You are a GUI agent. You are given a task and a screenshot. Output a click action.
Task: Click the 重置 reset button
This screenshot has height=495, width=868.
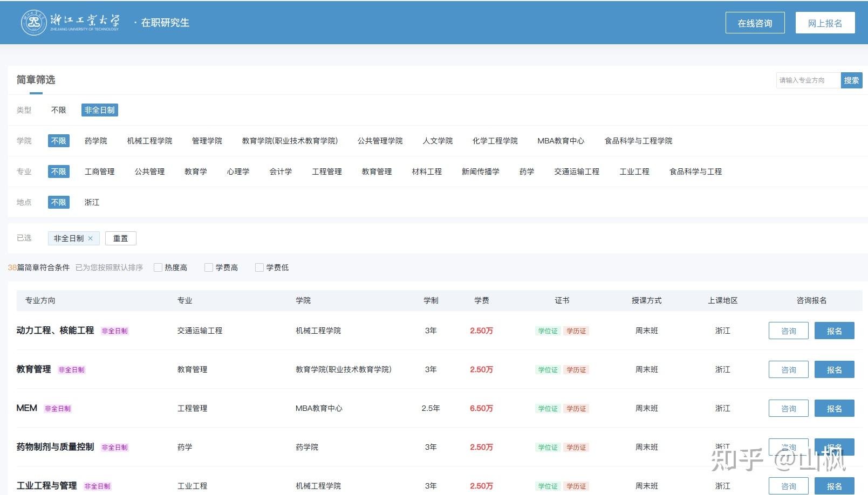click(x=120, y=238)
